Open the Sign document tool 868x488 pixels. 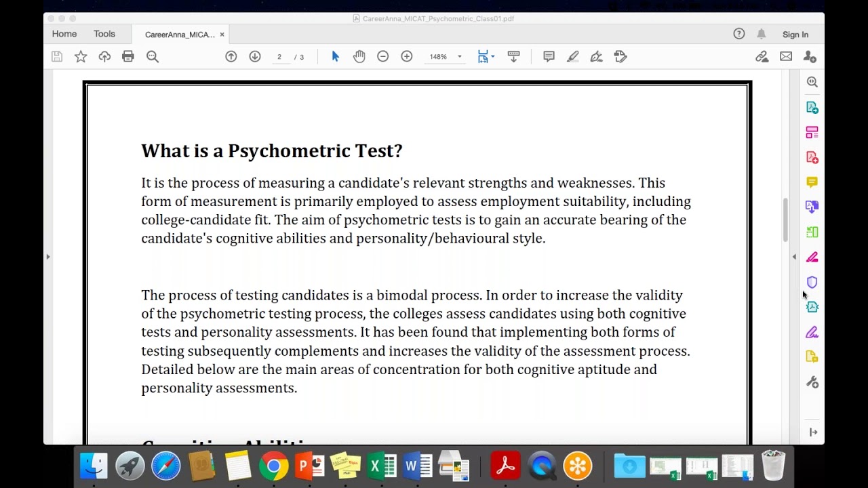coord(597,57)
